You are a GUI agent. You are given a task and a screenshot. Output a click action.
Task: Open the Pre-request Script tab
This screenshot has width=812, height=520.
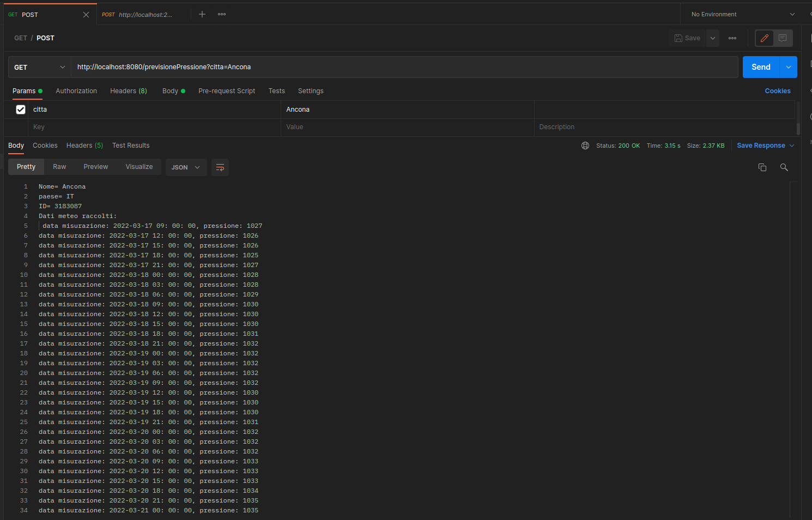227,91
